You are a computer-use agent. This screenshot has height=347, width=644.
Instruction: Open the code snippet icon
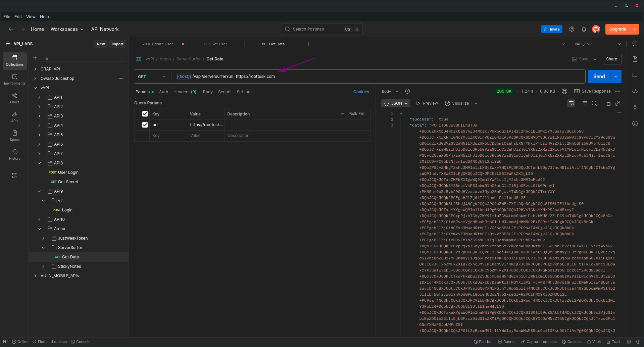tap(635, 91)
